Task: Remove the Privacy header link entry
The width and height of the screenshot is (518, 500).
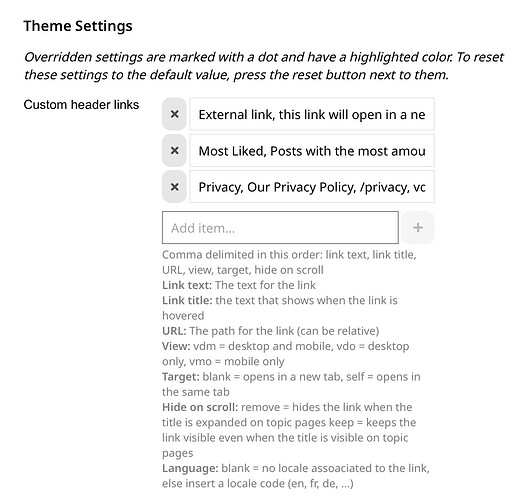Action: pyautogui.click(x=174, y=187)
